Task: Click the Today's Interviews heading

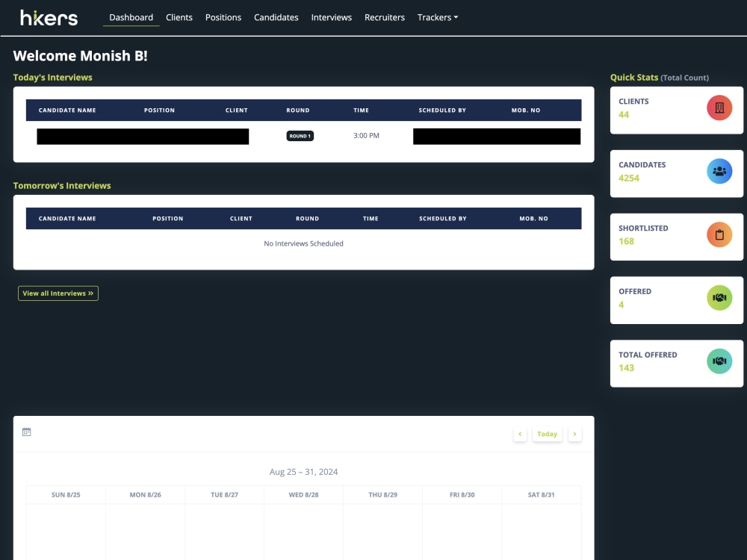Action: [x=52, y=77]
